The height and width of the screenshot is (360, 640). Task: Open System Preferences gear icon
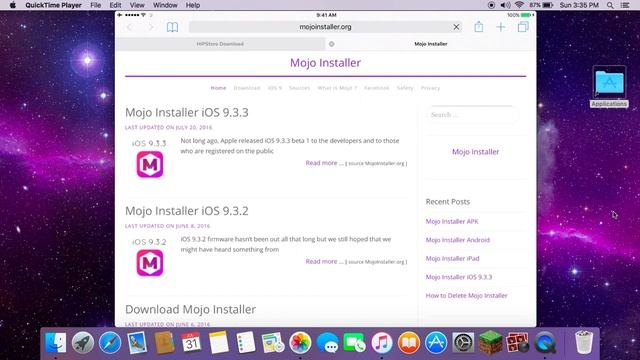[x=463, y=342]
